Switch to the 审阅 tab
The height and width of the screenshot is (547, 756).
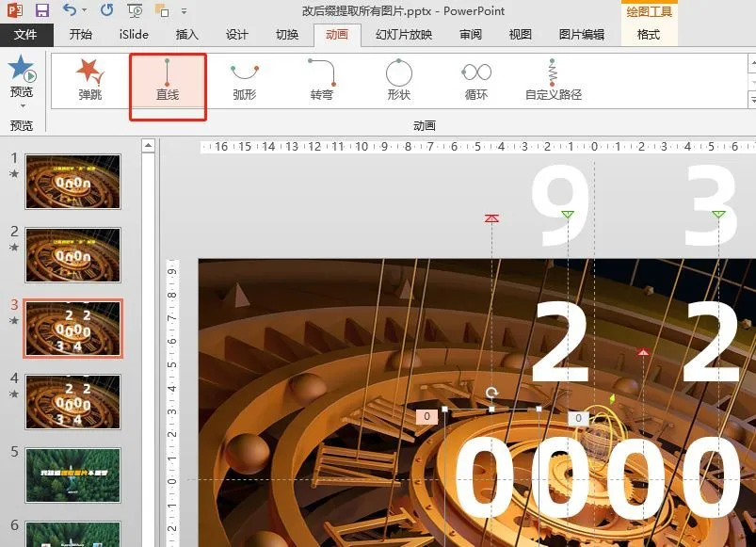pos(470,34)
